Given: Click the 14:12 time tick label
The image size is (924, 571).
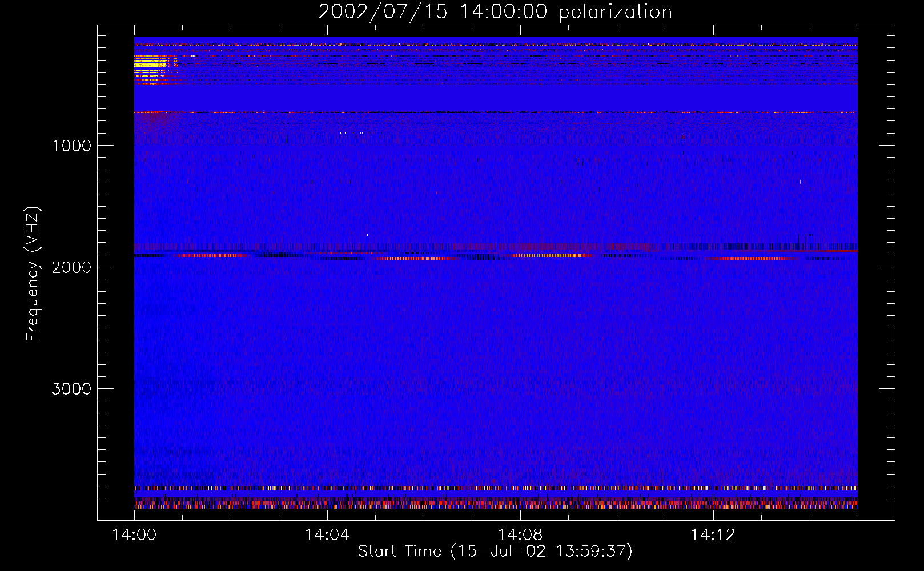Looking at the screenshot, I should coord(713,534).
